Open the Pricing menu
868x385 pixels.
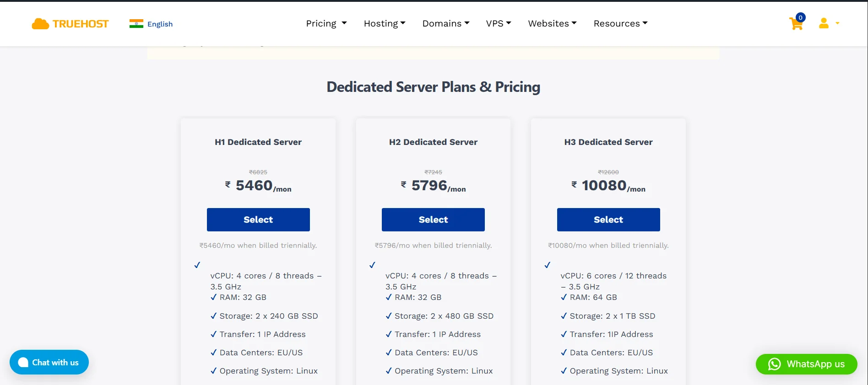click(x=326, y=23)
